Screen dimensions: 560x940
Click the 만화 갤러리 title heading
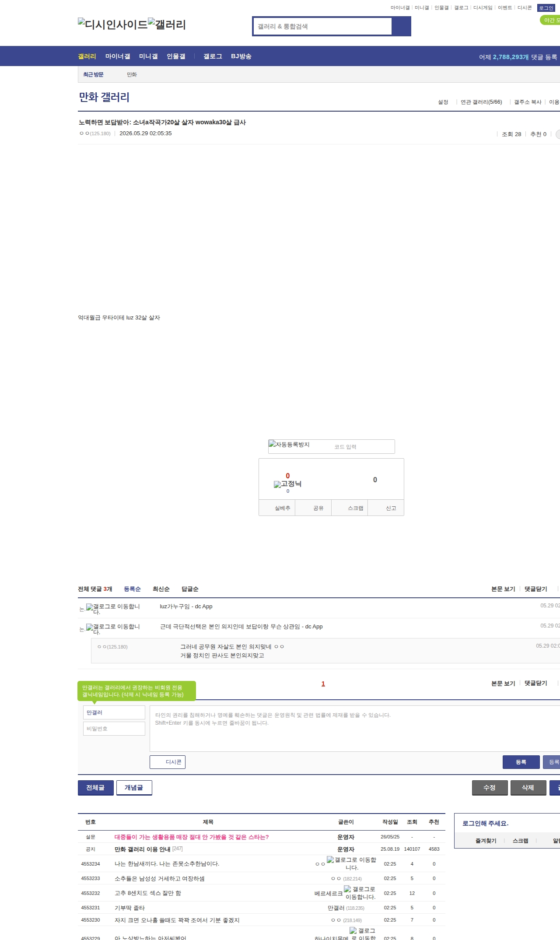[104, 97]
